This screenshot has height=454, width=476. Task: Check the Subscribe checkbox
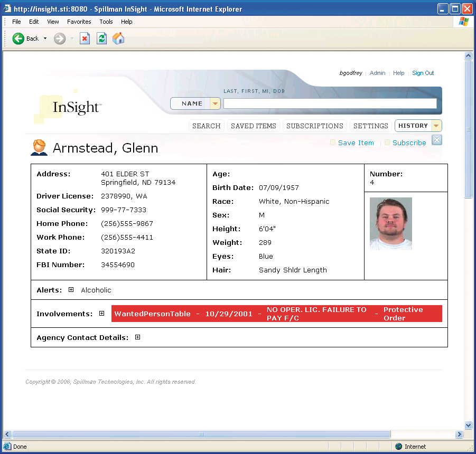[387, 143]
